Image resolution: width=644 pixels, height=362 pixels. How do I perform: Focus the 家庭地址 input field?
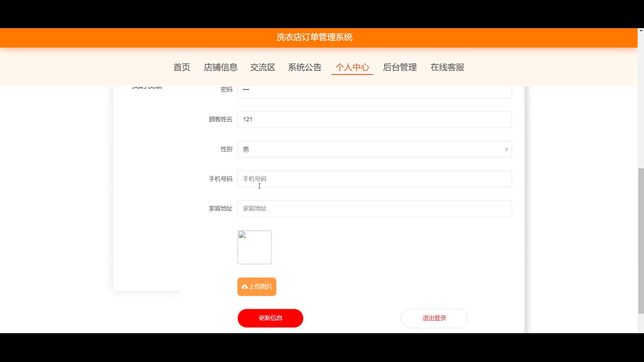pos(375,209)
